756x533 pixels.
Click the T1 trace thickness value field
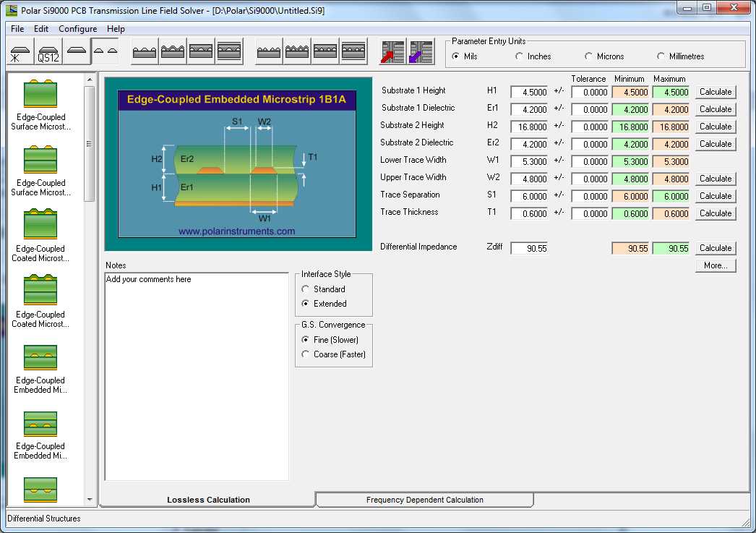[x=529, y=213]
